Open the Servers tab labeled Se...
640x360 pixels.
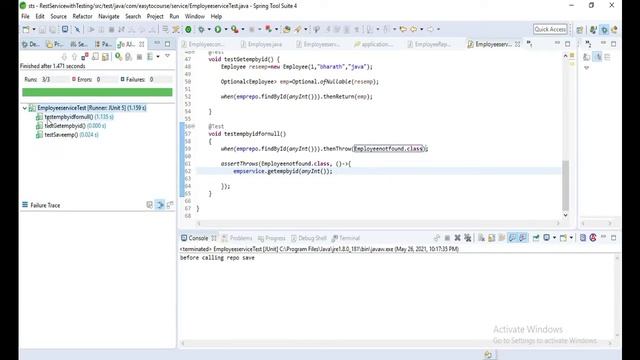coord(79,44)
